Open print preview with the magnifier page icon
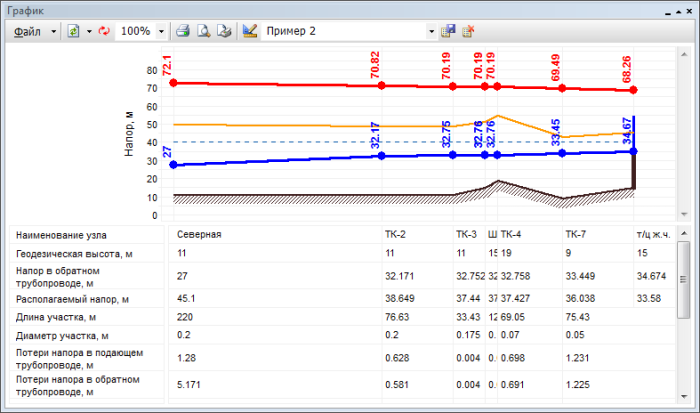The image size is (700, 413). click(203, 31)
